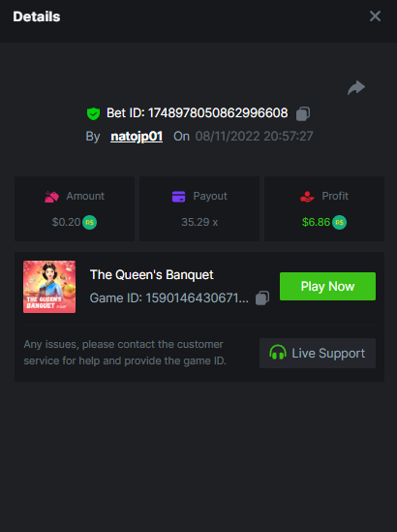Image resolution: width=397 pixels, height=532 pixels.
Task: Copy the Game ID using its copy icon
Action: [262, 297]
